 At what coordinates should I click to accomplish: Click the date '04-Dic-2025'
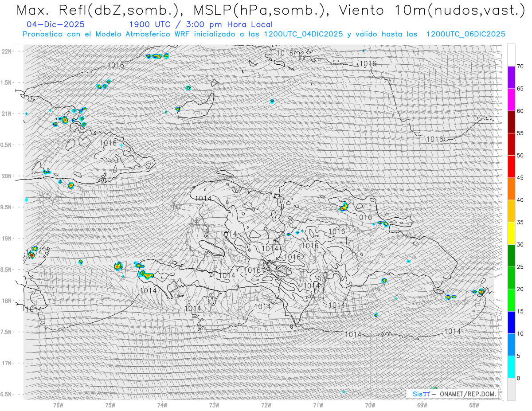coord(55,25)
